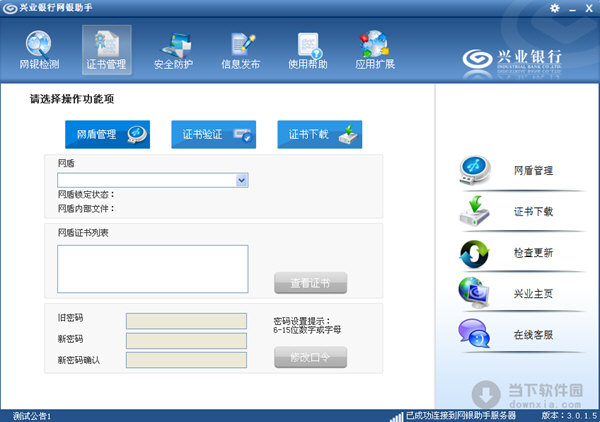Focus the 旧密码 input field
This screenshot has width=600, height=422.
click(186, 321)
